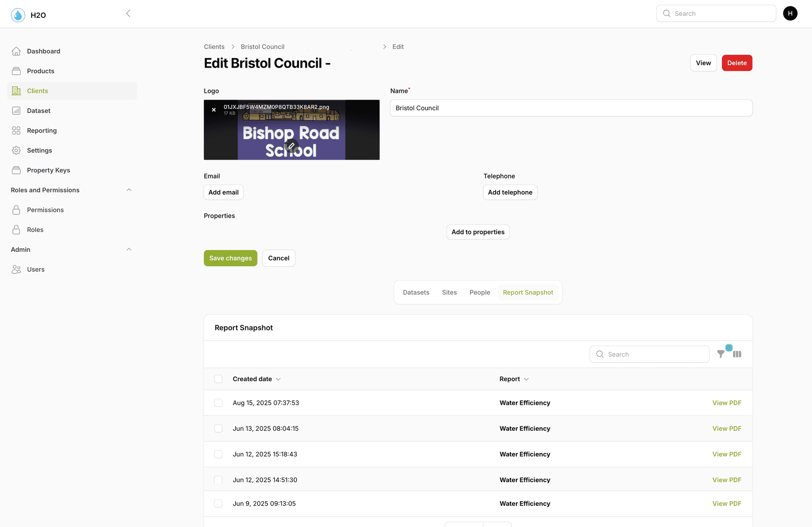
Task: Open Reporting in the sidebar
Action: pos(41,131)
